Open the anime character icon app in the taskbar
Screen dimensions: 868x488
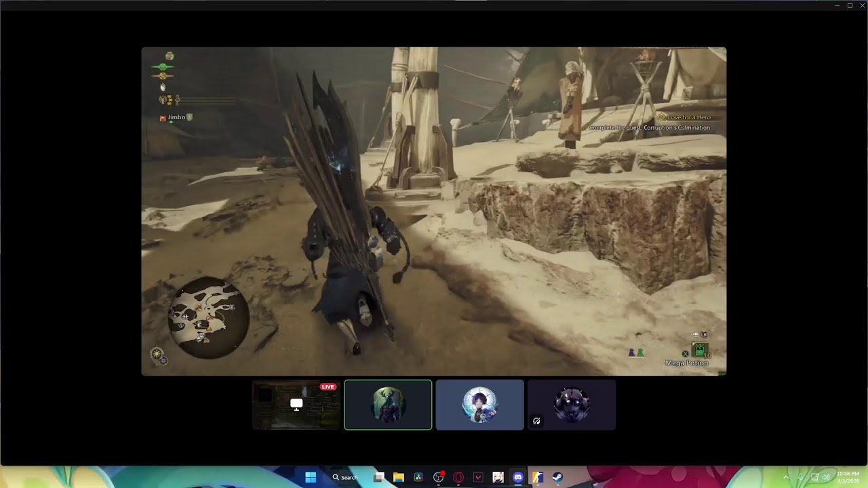pyautogui.click(x=498, y=477)
